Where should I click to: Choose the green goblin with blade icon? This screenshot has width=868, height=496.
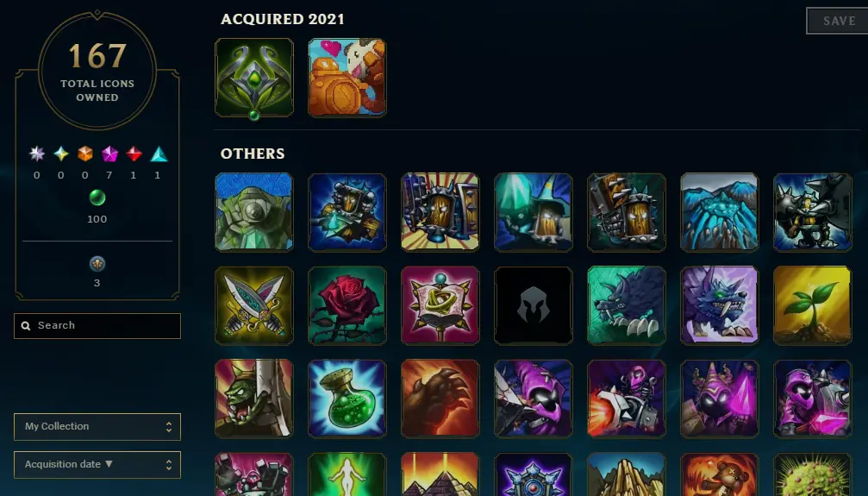click(254, 399)
